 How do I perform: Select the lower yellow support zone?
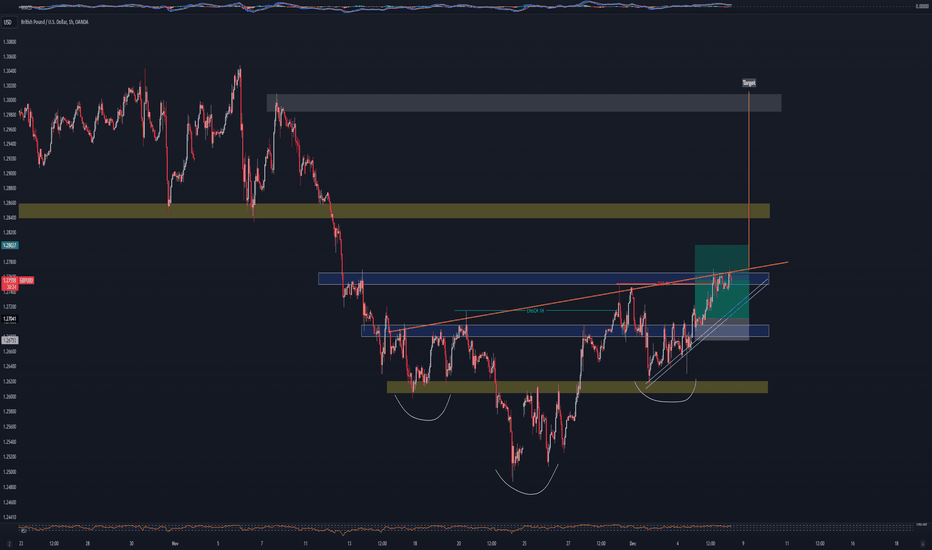click(x=577, y=387)
